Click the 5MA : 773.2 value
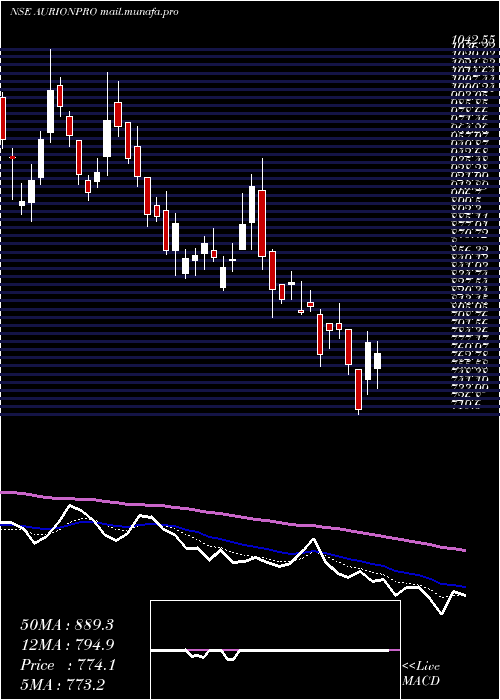 (62, 684)
